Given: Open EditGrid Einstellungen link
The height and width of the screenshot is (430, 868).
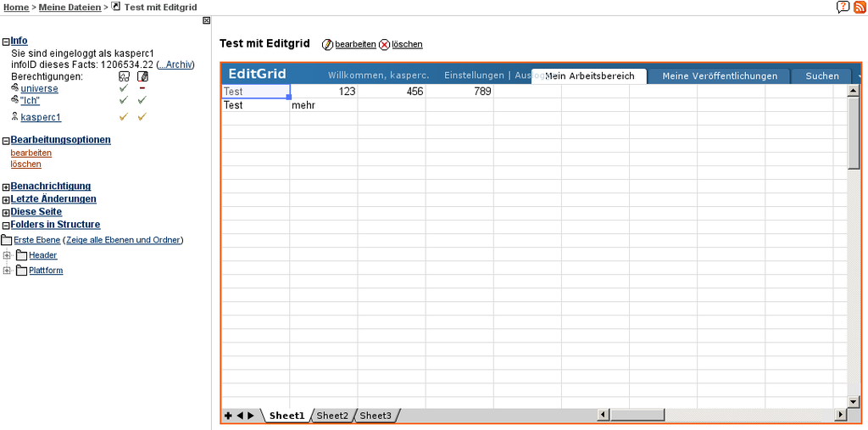Looking at the screenshot, I should (474, 75).
